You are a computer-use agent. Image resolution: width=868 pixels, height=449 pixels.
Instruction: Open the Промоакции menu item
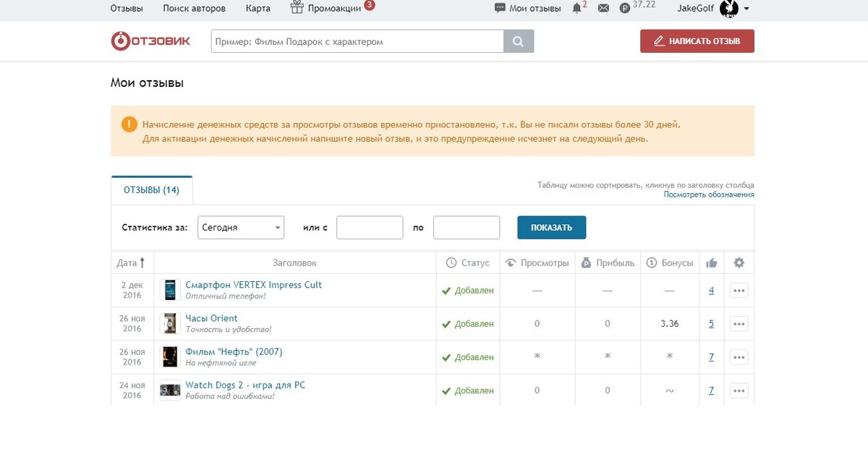[334, 8]
